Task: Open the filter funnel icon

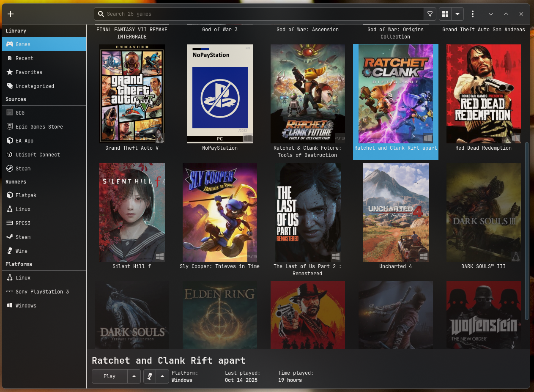Action: click(430, 14)
